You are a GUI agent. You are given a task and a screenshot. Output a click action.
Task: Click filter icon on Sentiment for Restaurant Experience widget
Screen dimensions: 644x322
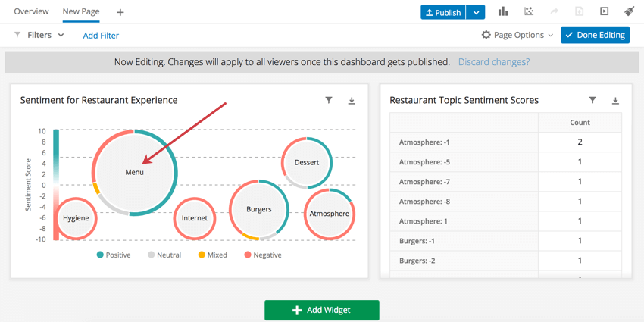tap(329, 100)
